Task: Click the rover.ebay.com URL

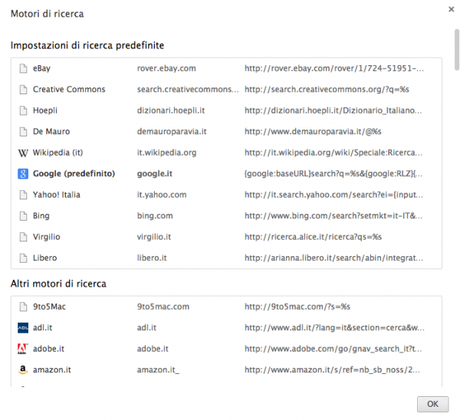Action: click(334, 68)
